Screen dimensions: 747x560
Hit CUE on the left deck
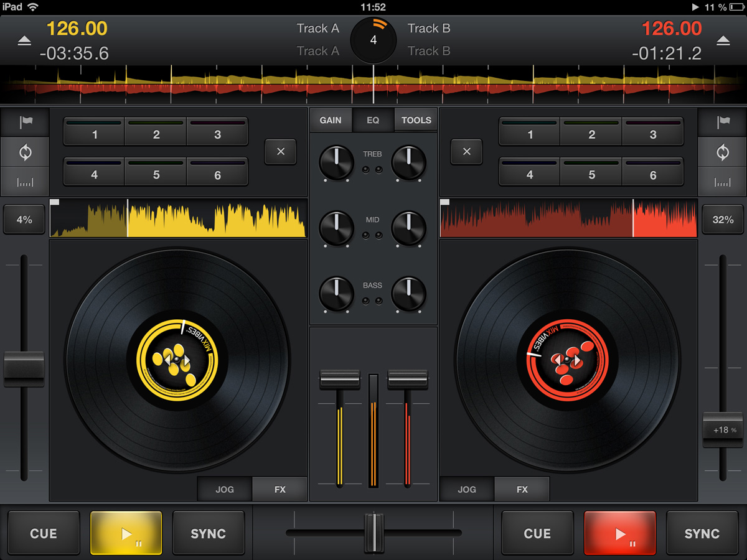44,533
